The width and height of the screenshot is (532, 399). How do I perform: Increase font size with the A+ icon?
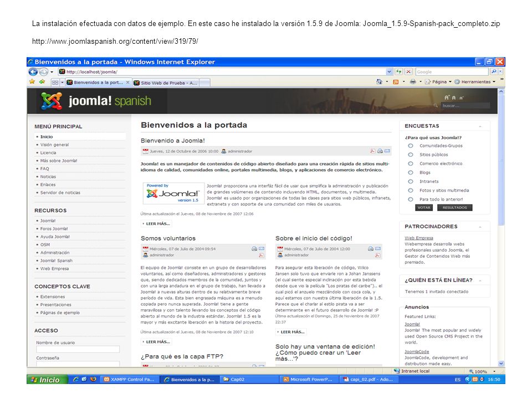point(447,98)
